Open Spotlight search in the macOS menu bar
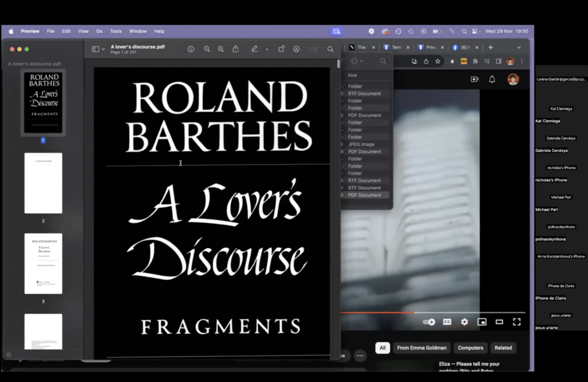 click(x=464, y=32)
